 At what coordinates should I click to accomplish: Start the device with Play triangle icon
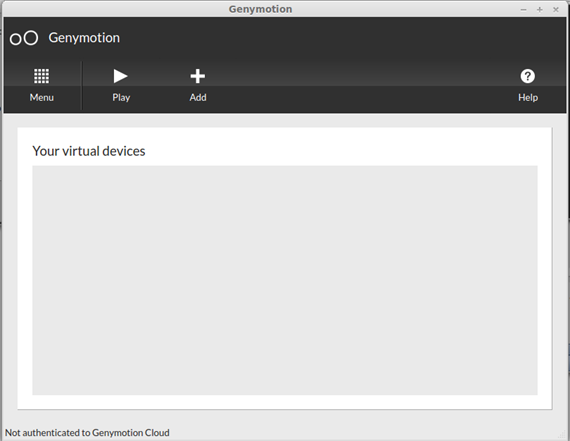point(120,76)
